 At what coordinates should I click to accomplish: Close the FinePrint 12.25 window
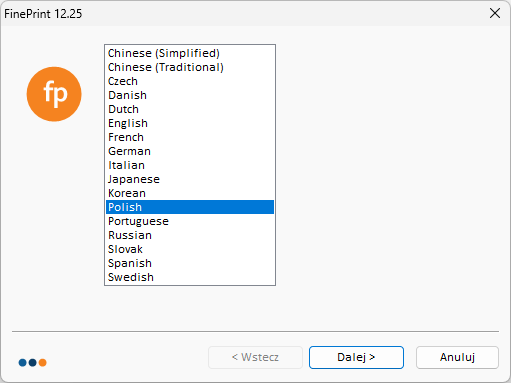coord(495,13)
